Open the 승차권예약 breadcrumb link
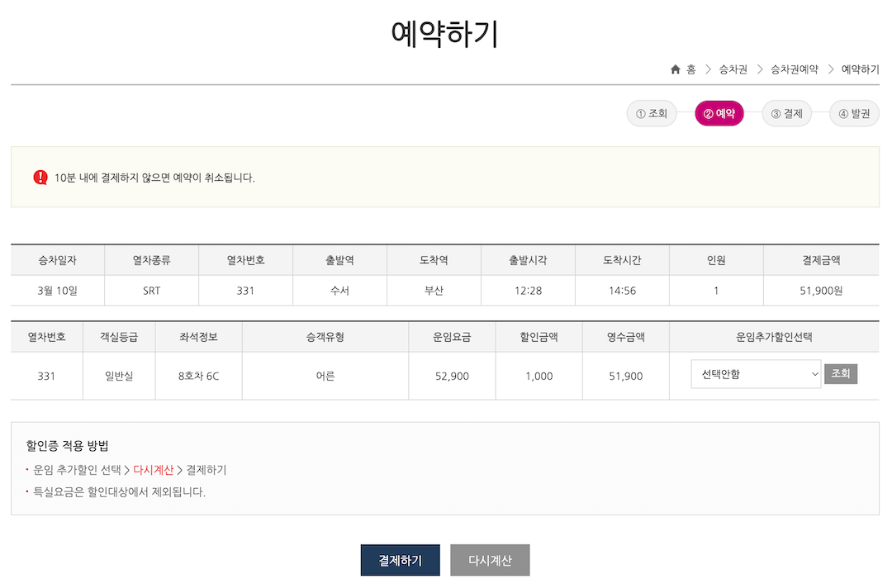 coord(795,69)
